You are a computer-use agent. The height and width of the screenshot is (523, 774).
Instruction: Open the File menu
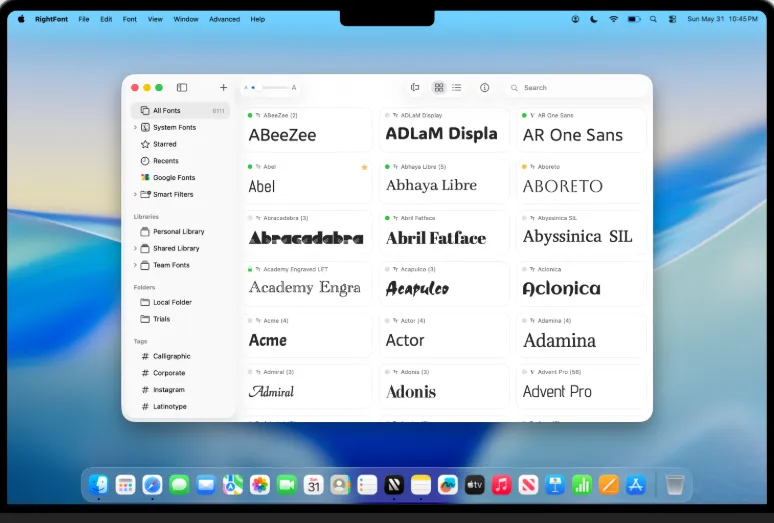pyautogui.click(x=84, y=19)
